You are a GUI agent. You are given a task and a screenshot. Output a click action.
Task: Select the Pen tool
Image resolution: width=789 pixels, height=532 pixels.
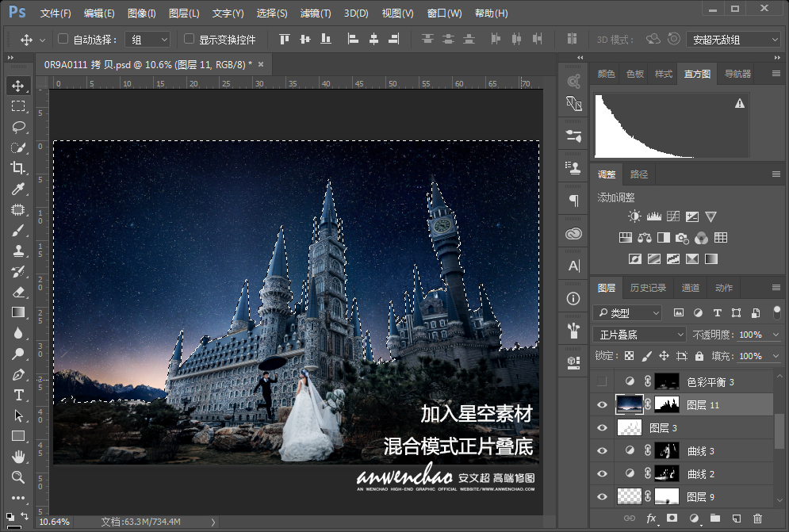tap(18, 374)
